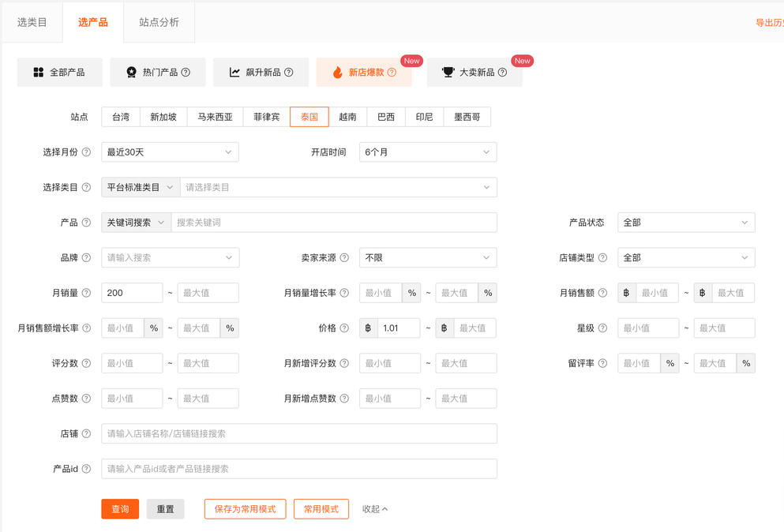Click 星级 最小值 input field
784x532 pixels.
[648, 328]
